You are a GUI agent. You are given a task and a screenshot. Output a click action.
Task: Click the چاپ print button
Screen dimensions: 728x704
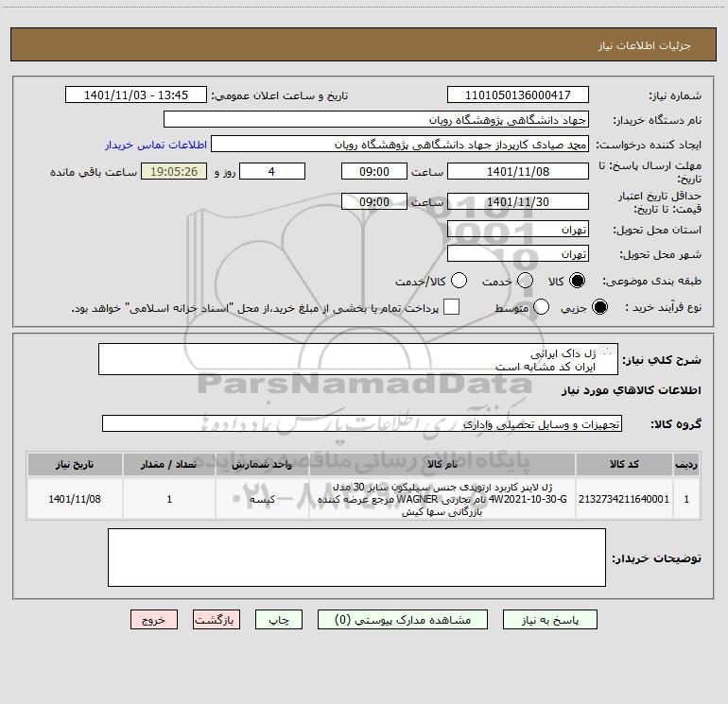click(x=279, y=620)
